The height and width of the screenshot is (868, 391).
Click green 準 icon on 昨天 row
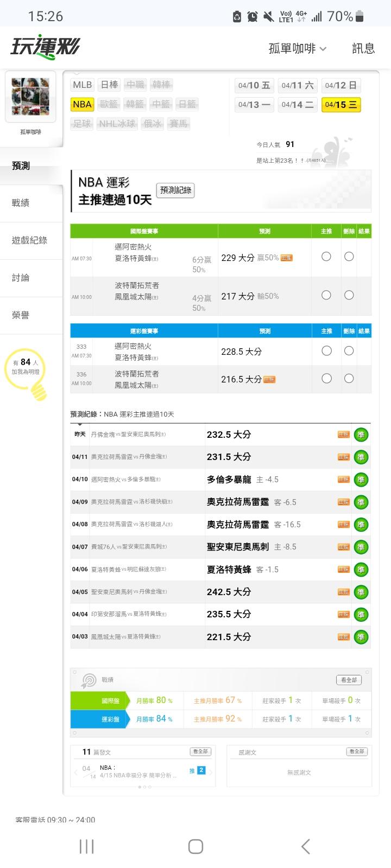coord(361,435)
